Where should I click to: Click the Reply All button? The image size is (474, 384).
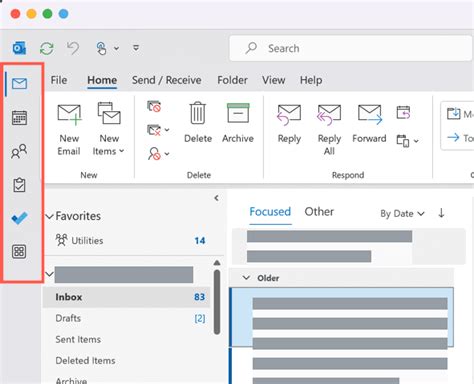coord(329,129)
